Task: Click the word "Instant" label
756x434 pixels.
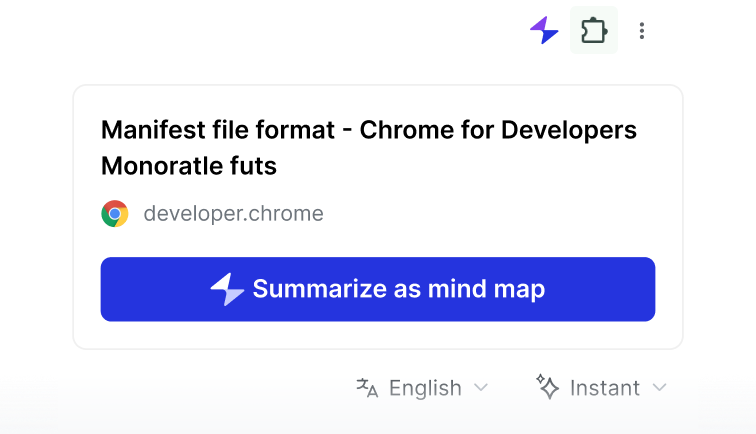Action: (605, 387)
